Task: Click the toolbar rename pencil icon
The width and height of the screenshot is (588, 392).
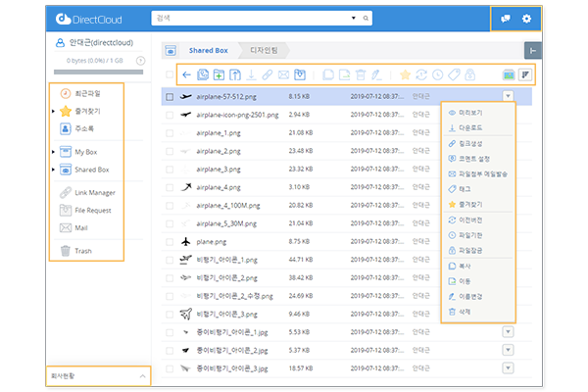Action: click(x=376, y=74)
